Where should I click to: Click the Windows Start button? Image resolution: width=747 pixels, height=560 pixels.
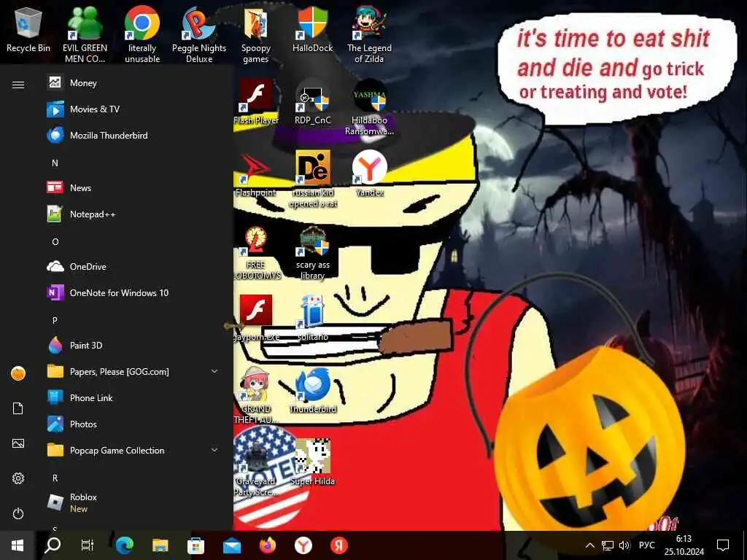(18, 545)
